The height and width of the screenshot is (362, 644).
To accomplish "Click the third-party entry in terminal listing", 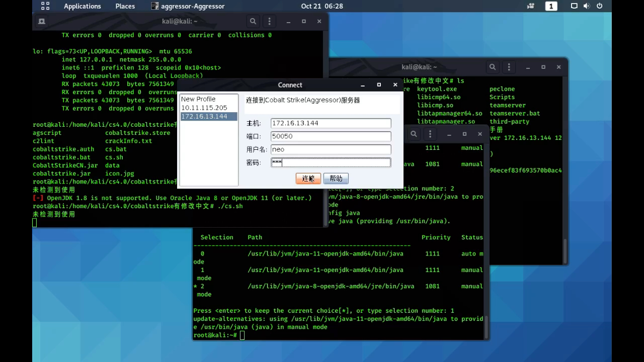I will (x=510, y=121).
